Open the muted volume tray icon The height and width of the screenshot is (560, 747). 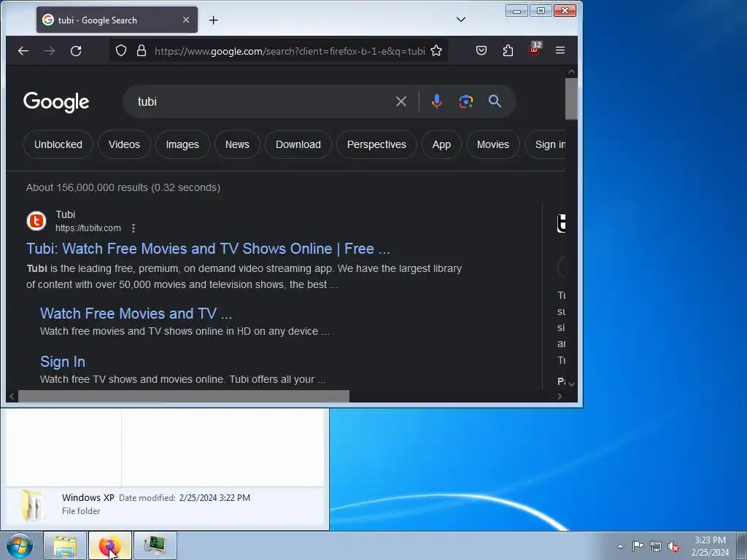click(x=673, y=547)
